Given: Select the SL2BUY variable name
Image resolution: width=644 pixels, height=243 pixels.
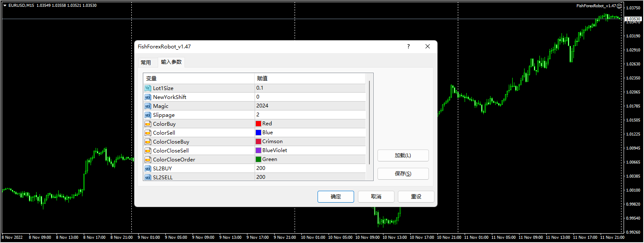Looking at the screenshot, I should (x=163, y=169).
